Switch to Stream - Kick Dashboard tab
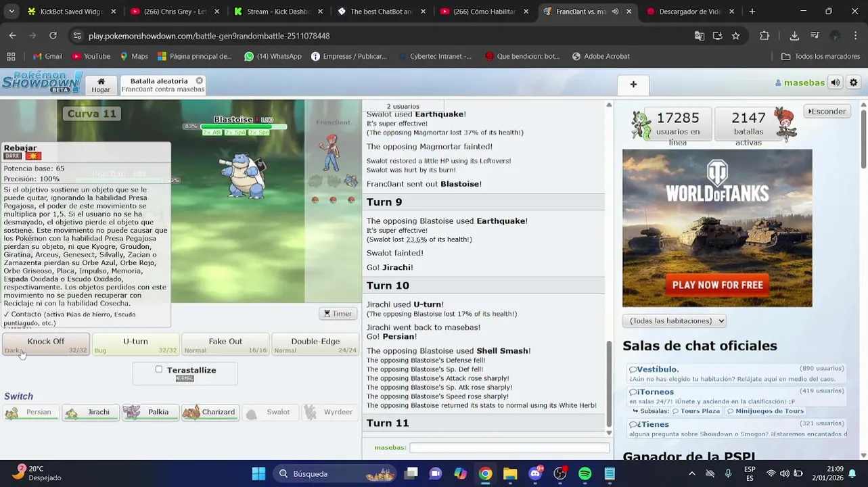This screenshot has height=487, width=868. tap(278, 11)
